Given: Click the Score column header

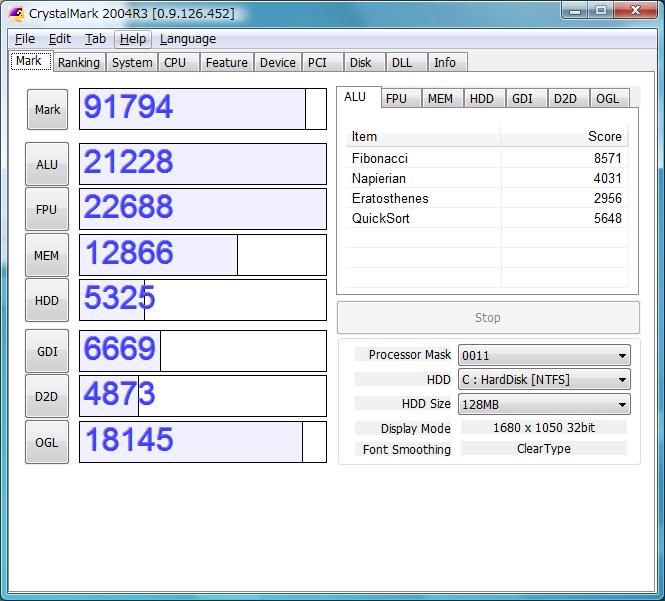Looking at the screenshot, I should coord(565,136).
